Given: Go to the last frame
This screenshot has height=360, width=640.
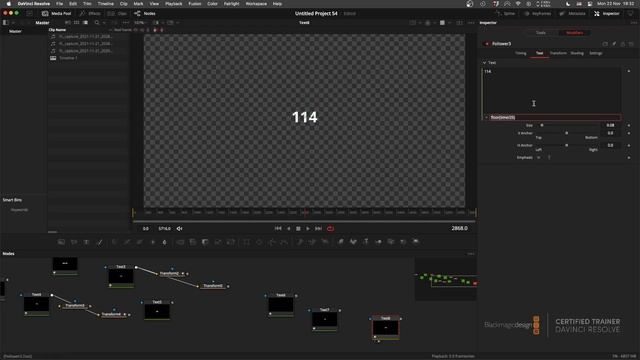Looking at the screenshot, I should 318,229.
